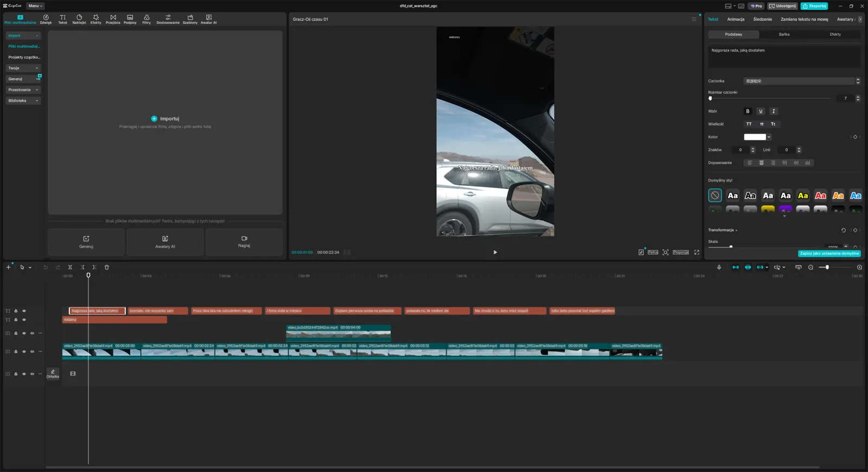Toggle main track magnet snapping
The image size is (868, 472).
tap(736, 267)
